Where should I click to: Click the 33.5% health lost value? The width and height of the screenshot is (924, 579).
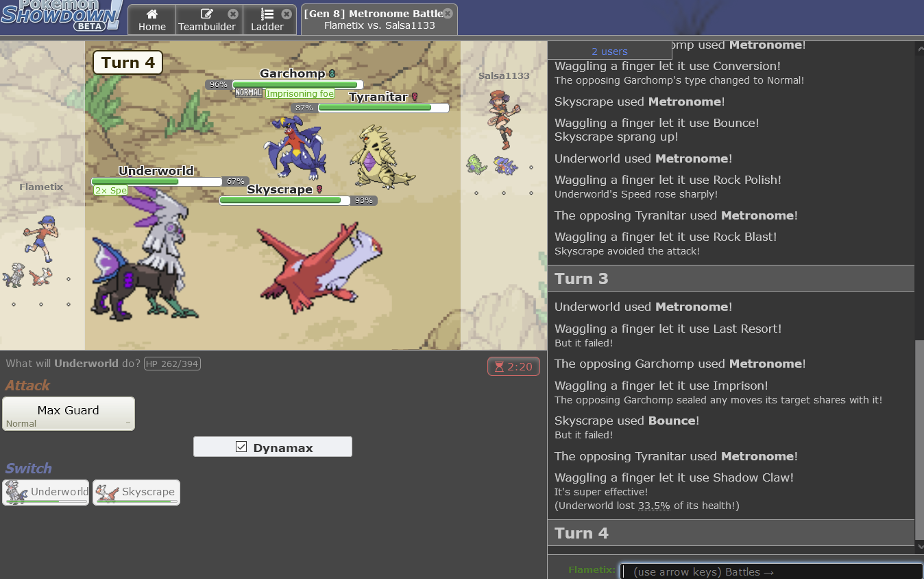tap(654, 506)
